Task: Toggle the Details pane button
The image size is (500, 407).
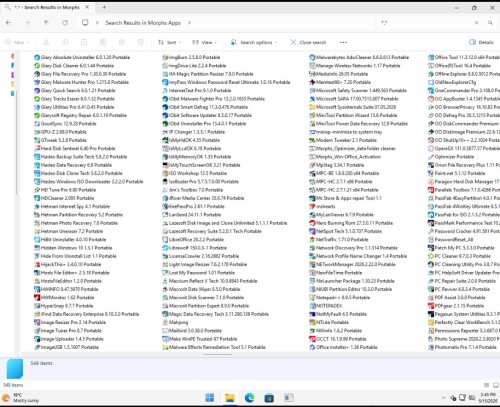Action: click(x=481, y=42)
